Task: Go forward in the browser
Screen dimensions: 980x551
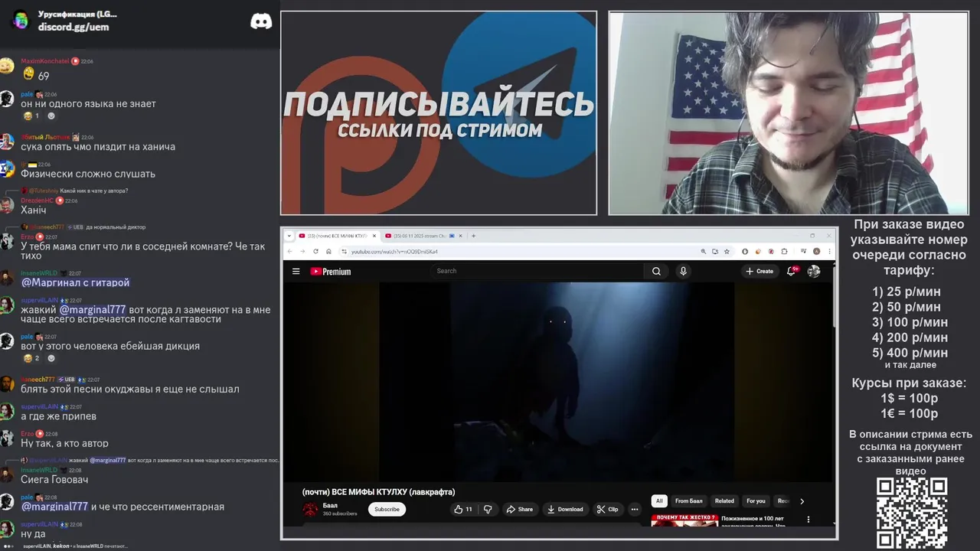Action: pos(303,251)
